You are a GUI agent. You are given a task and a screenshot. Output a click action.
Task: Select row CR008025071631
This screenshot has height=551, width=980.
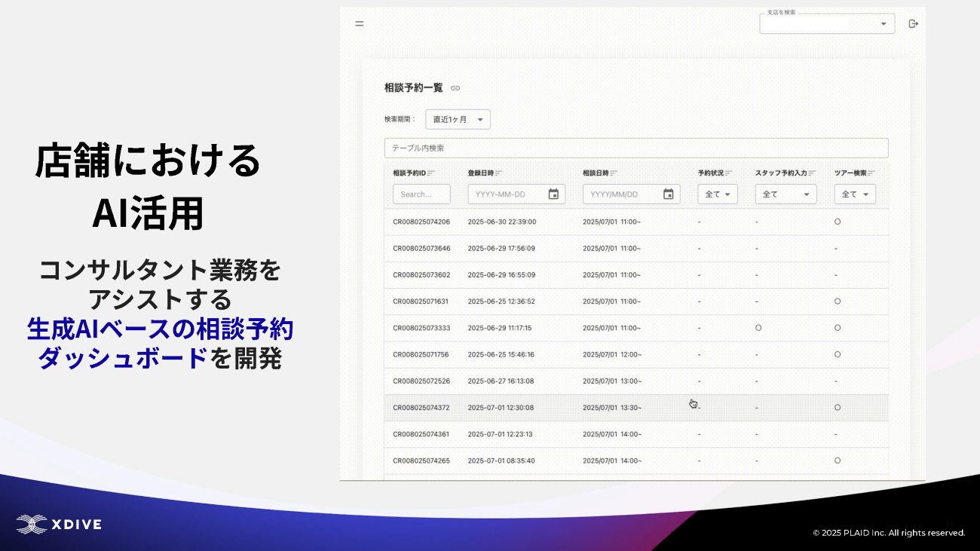[x=636, y=301]
